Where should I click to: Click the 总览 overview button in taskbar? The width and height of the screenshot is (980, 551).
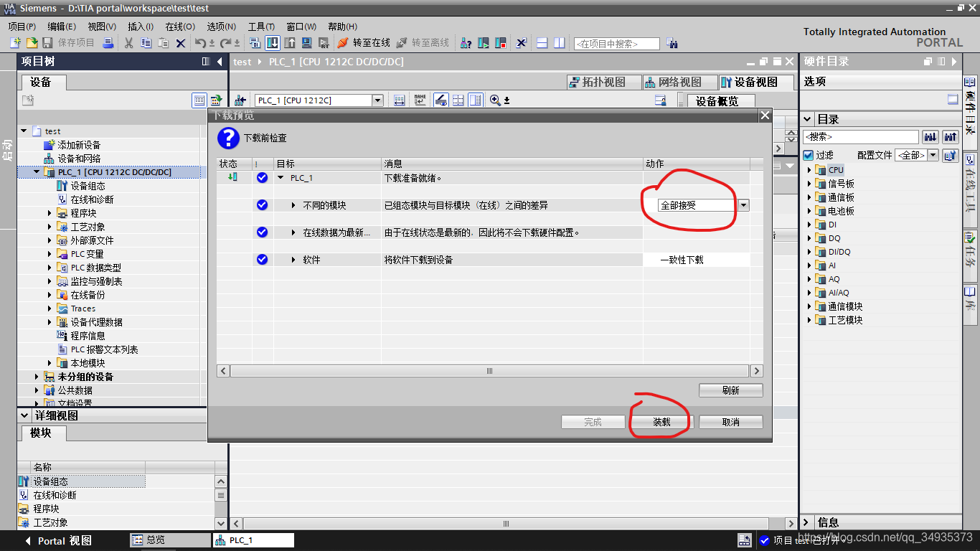170,540
